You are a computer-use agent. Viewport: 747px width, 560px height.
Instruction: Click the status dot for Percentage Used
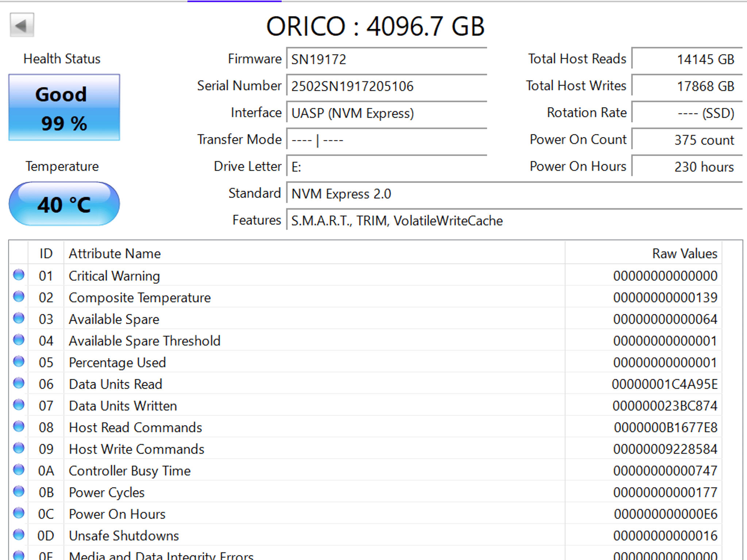tap(19, 362)
